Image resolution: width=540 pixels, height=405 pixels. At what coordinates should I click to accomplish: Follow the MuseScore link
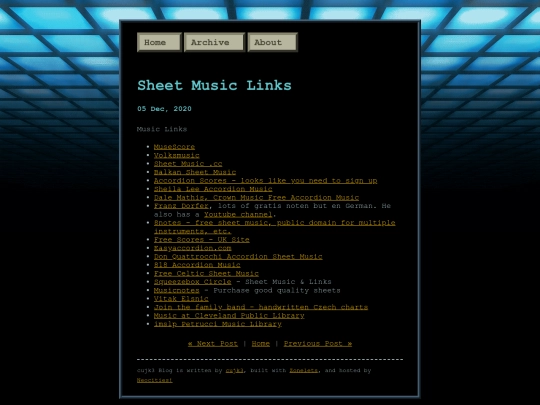point(174,147)
